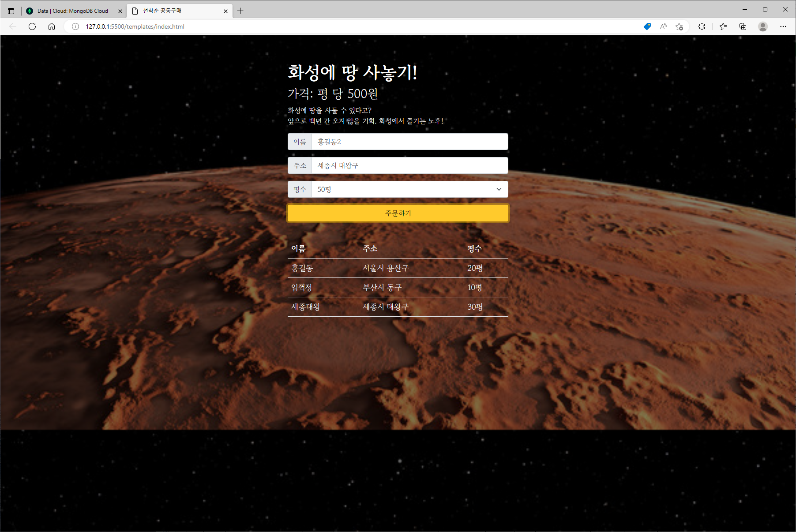
Task: Open the 평수 dropdown showing 50평
Action: pos(410,189)
